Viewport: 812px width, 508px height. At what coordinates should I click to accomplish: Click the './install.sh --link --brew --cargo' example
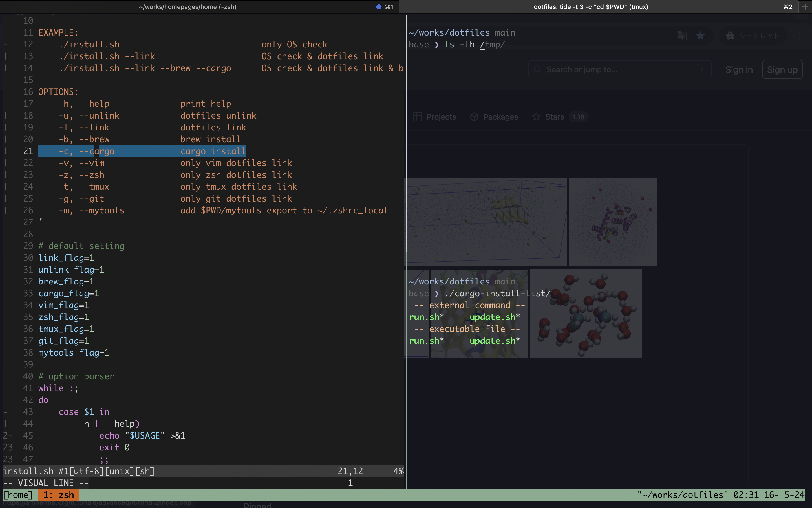(145, 68)
